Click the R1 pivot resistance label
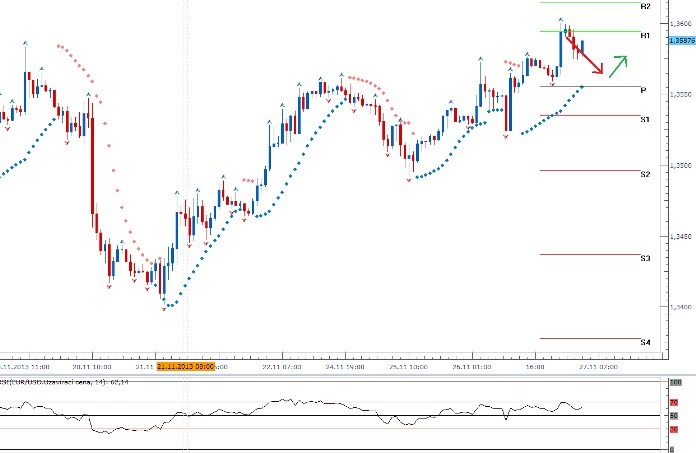This screenshot has height=453, width=696. point(645,35)
